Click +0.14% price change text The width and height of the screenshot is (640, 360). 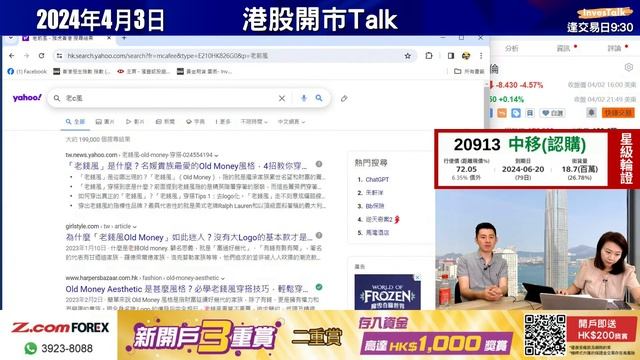click(511, 99)
